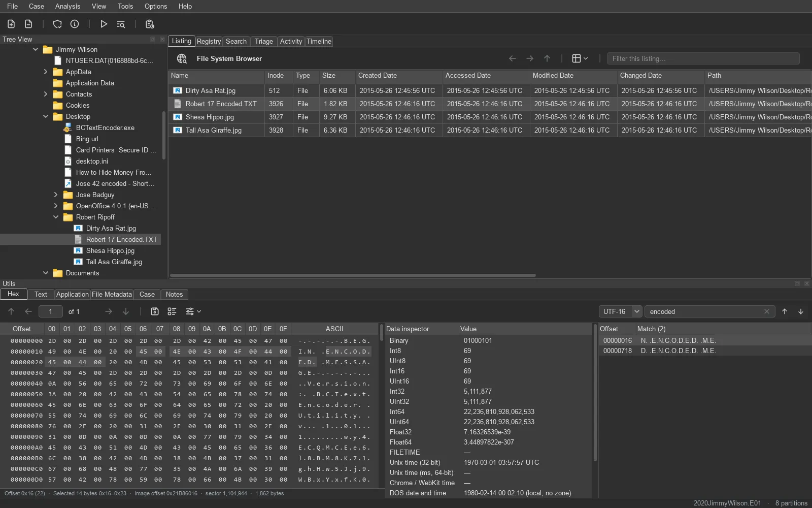Image resolution: width=812 pixels, height=508 pixels.
Task: Click the File System Browser globe icon
Action: [x=182, y=58]
